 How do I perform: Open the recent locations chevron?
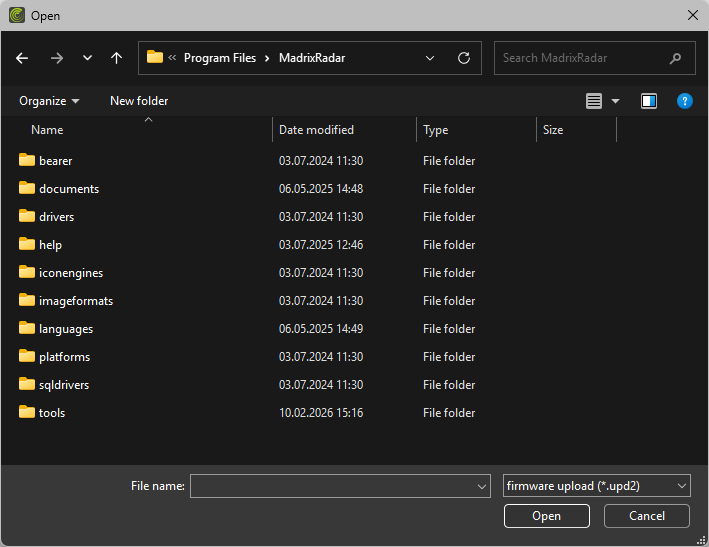[x=87, y=58]
